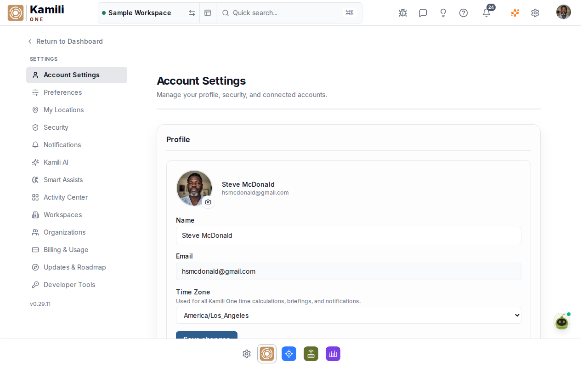
Task: Open the top bar settings gear
Action: tap(535, 13)
